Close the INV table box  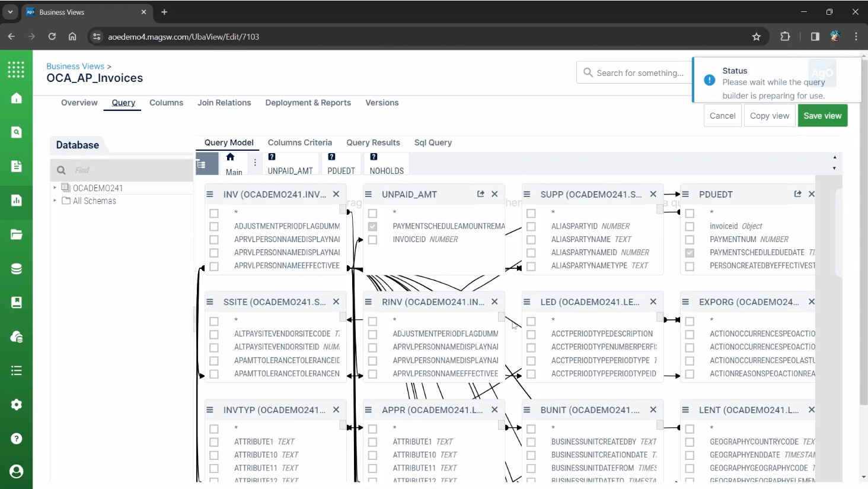click(x=336, y=194)
